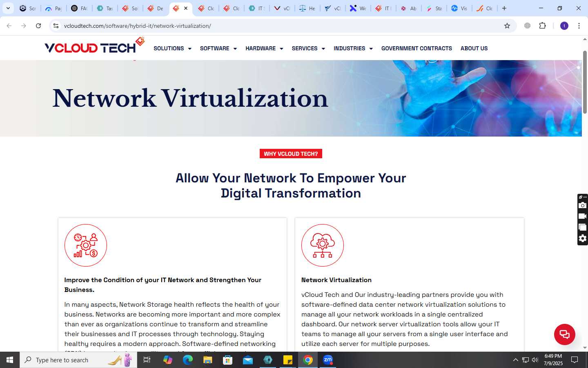Image resolution: width=588 pixels, height=368 pixels.
Task: Open Microsoft Store from the taskbar
Action: (228, 360)
